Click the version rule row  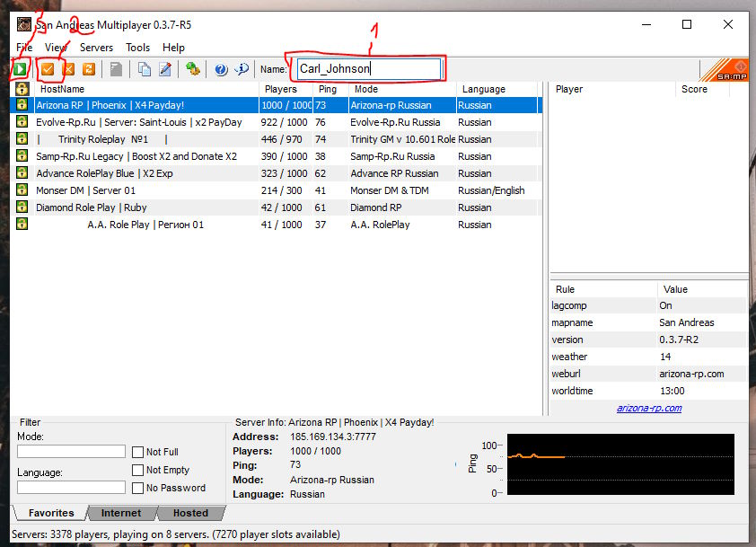(x=648, y=340)
